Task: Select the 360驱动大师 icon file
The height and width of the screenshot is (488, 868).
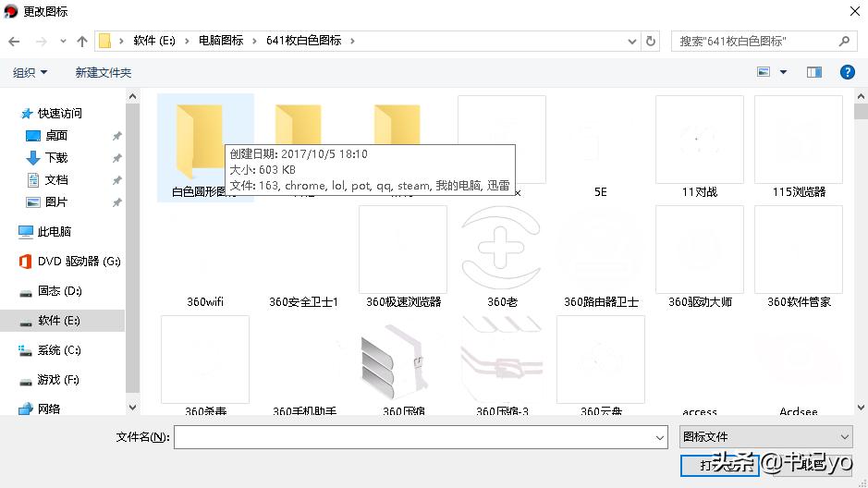Action: (700, 258)
